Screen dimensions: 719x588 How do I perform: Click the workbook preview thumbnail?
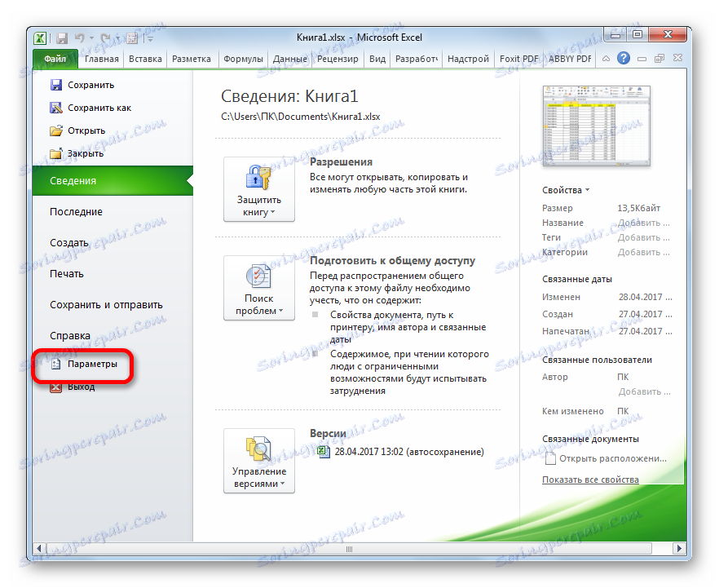click(596, 126)
